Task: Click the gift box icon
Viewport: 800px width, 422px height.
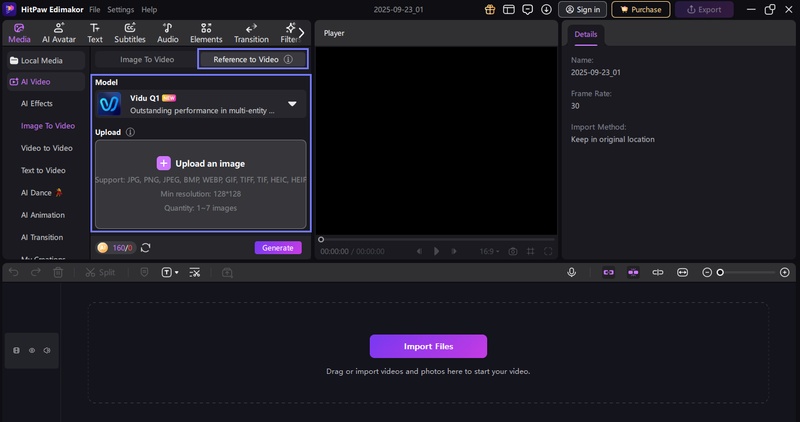Action: click(x=490, y=9)
